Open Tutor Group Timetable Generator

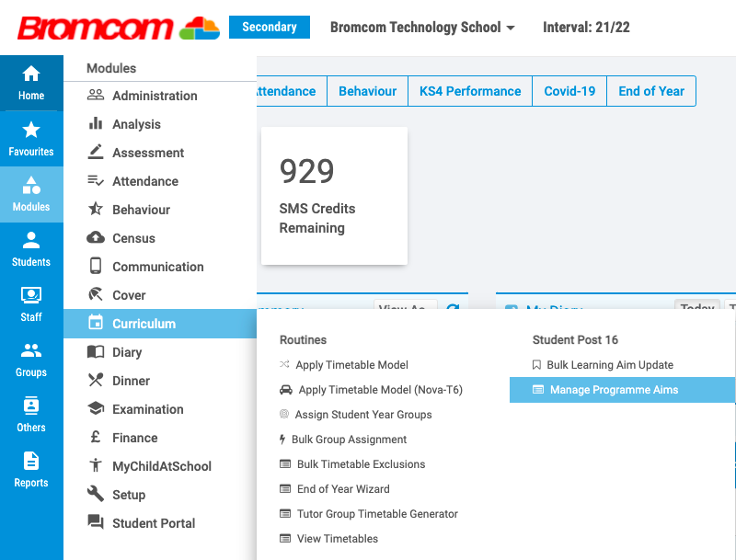(x=377, y=514)
